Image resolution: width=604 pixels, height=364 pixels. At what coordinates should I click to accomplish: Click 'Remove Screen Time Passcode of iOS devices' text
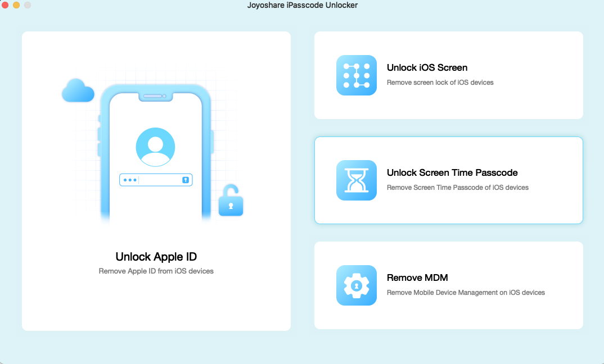point(458,188)
